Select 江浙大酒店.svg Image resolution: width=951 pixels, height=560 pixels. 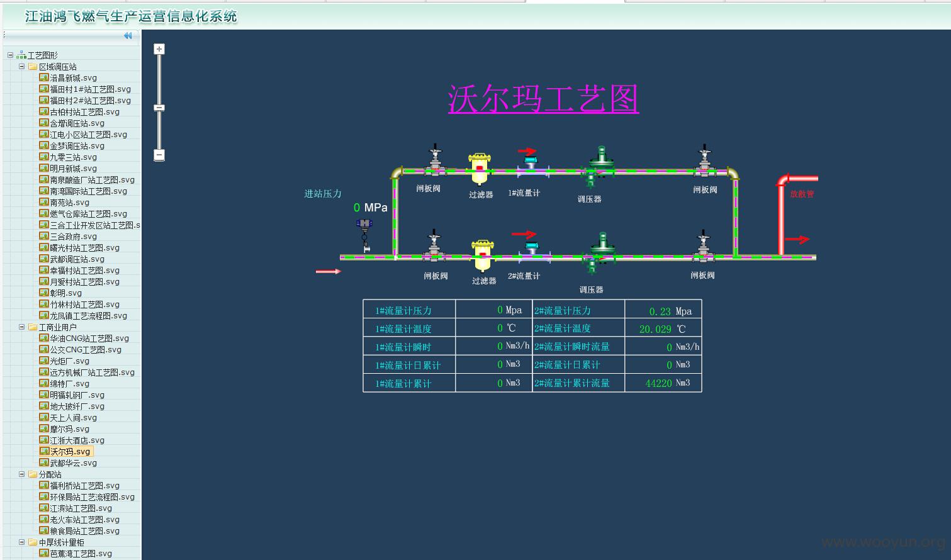77,440
